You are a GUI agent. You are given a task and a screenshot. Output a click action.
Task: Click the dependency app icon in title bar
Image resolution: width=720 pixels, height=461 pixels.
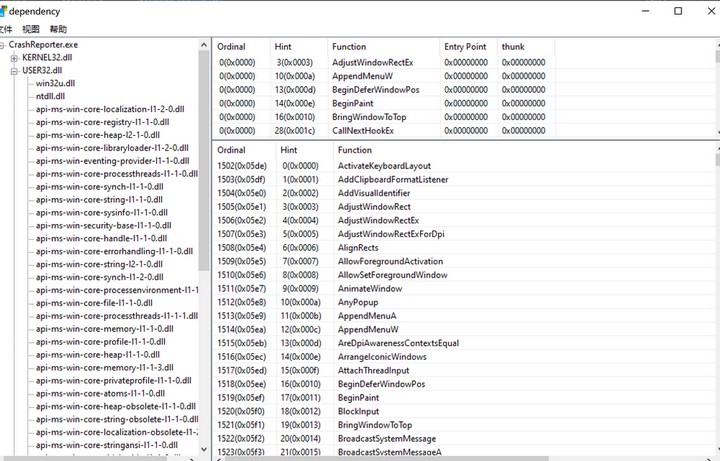pyautogui.click(x=7, y=11)
